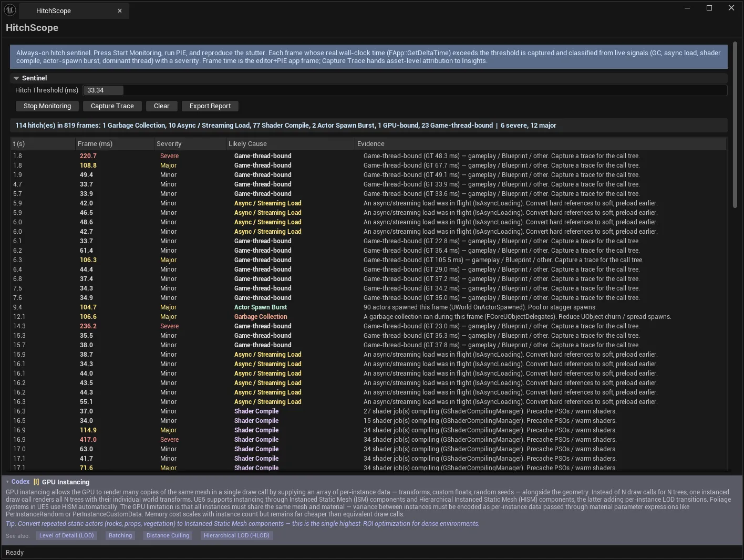Viewport: 744px width, 560px height.
Task: Select the row with frame time 106.3
Action: pos(368,260)
